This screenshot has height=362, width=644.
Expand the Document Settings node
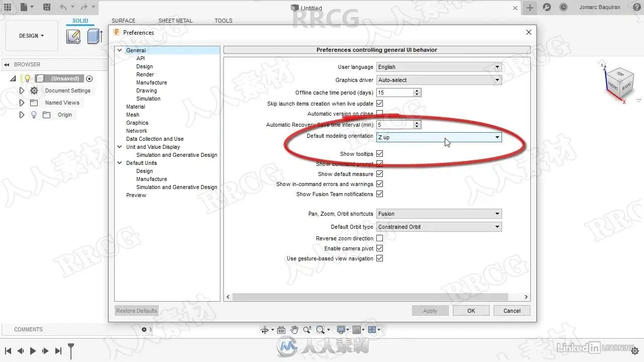[22, 90]
